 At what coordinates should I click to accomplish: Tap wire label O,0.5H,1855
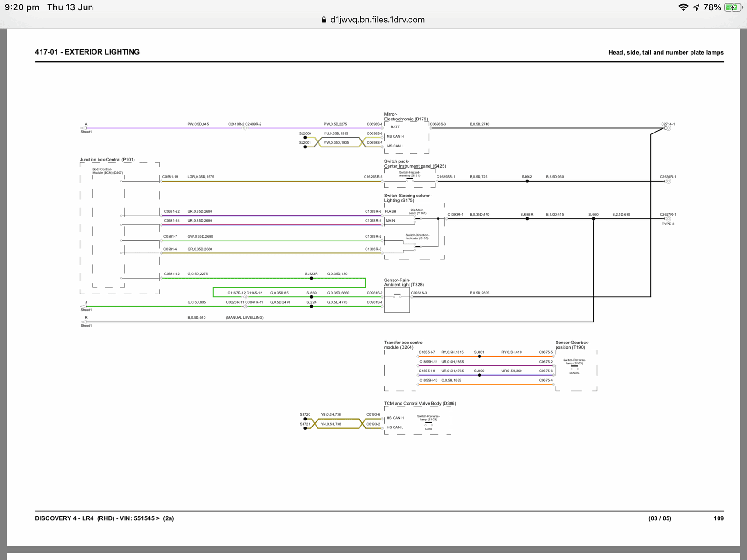coord(451,380)
